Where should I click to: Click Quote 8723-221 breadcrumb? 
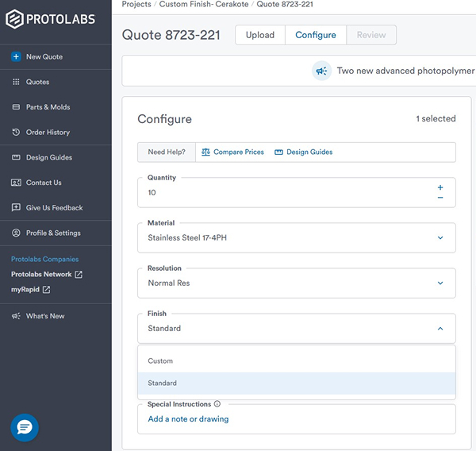[285, 4]
